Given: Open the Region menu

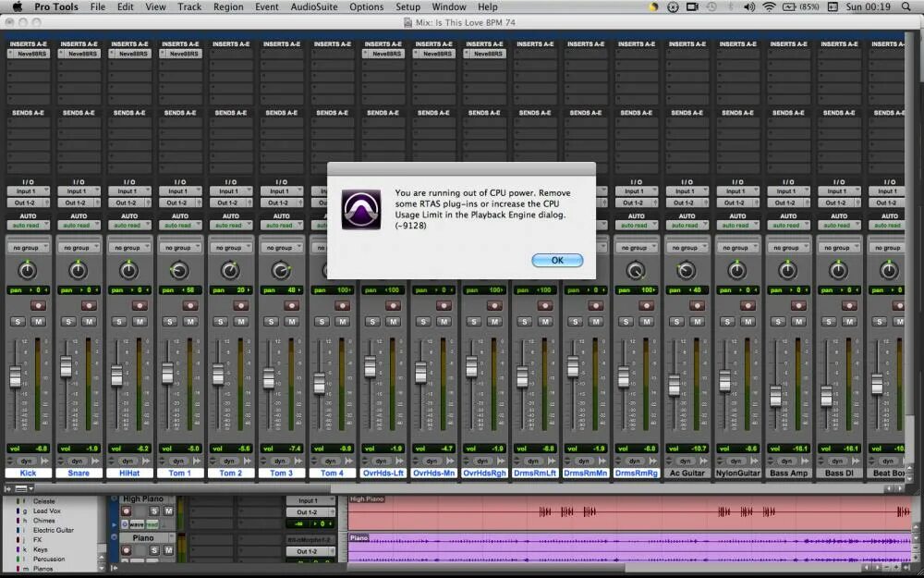Looking at the screenshot, I should point(228,7).
